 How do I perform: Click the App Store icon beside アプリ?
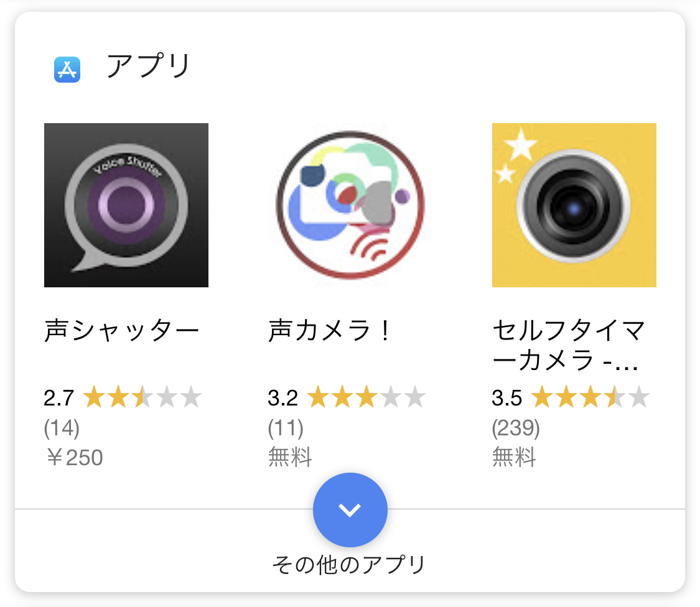point(67,69)
